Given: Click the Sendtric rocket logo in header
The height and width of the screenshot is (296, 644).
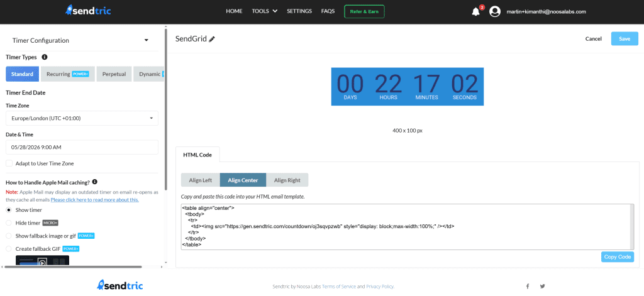Looking at the screenshot, I should 88,11.
